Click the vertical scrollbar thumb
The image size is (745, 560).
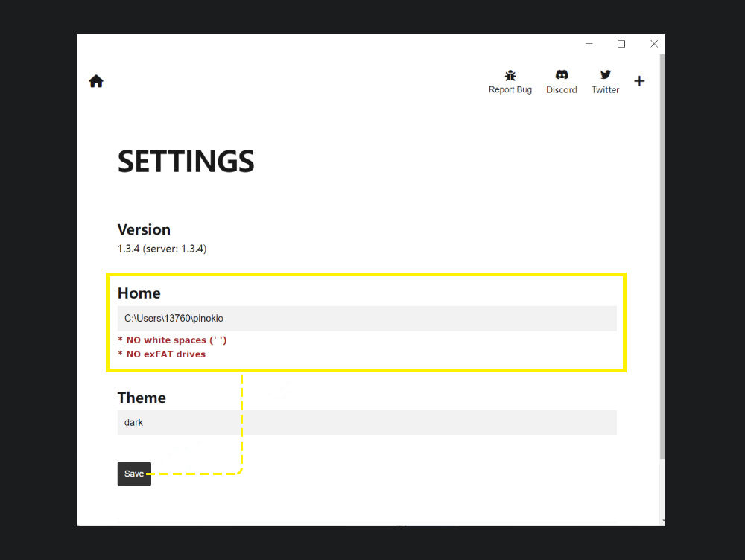[662, 253]
